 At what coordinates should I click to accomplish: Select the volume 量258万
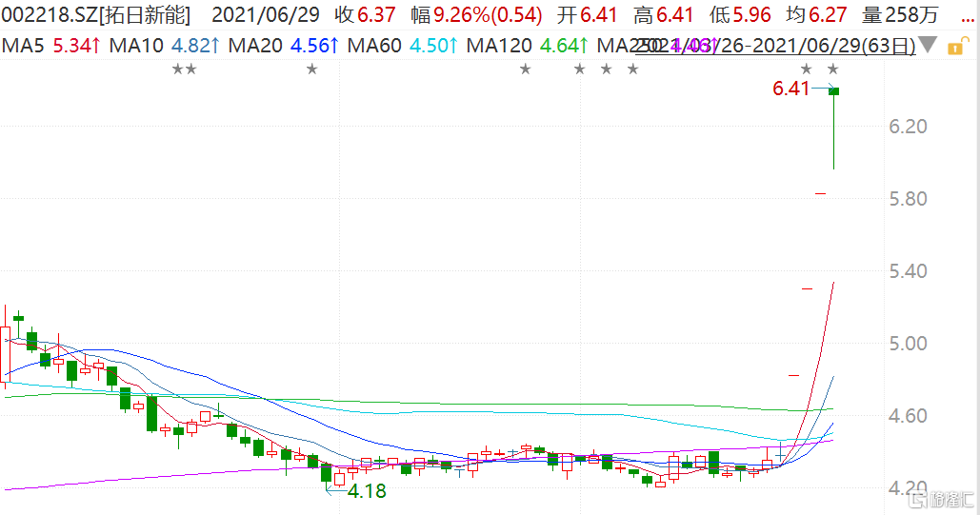pyautogui.click(x=900, y=14)
